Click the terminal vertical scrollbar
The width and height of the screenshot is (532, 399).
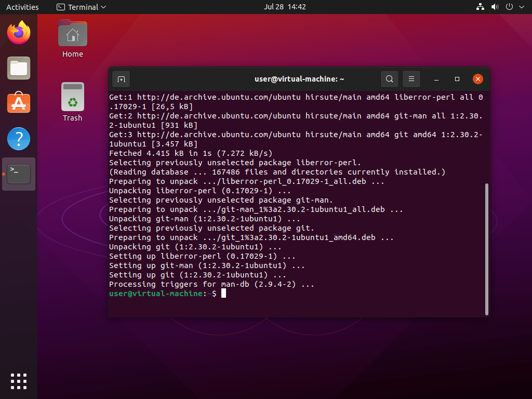(486, 248)
